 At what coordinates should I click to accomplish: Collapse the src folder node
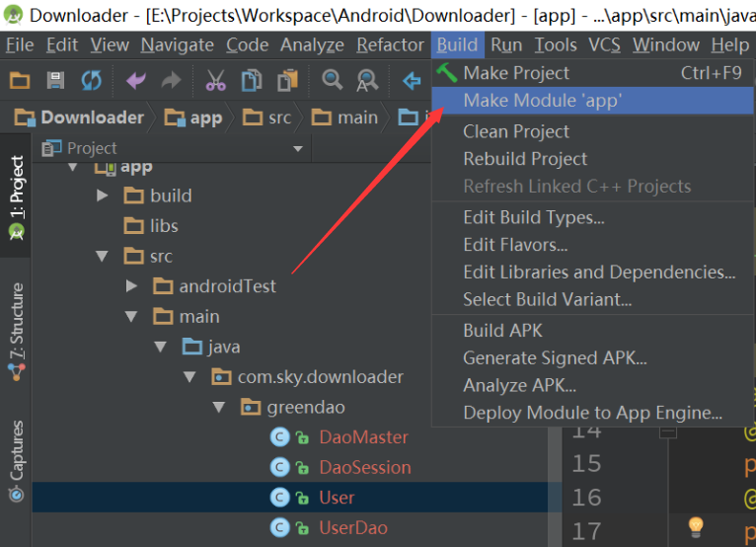(103, 257)
